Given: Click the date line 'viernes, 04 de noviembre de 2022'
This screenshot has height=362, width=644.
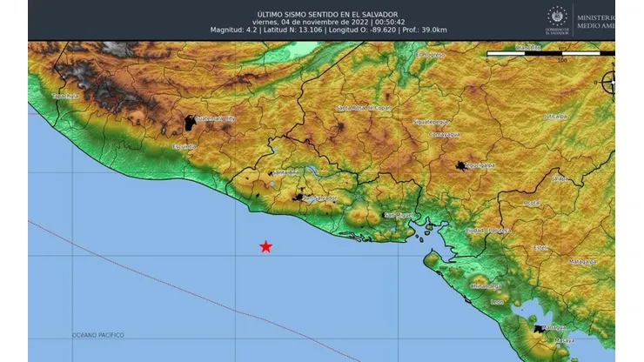Looking at the screenshot, I should (310, 22).
